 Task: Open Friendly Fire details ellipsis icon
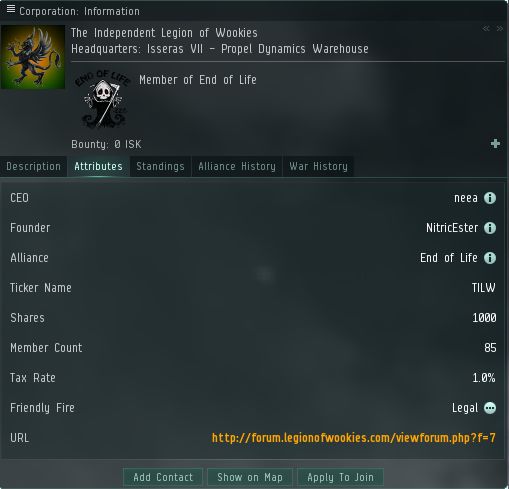tap(490, 408)
